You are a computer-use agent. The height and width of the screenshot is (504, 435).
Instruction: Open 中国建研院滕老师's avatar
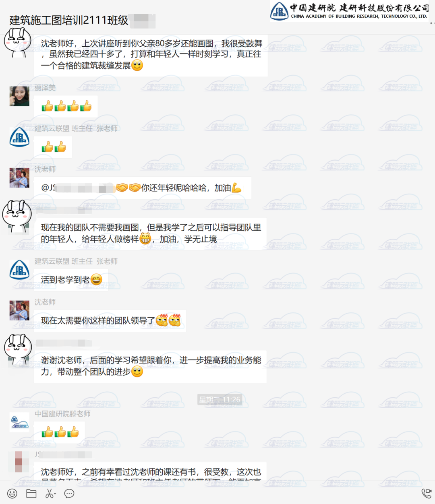[19, 422]
